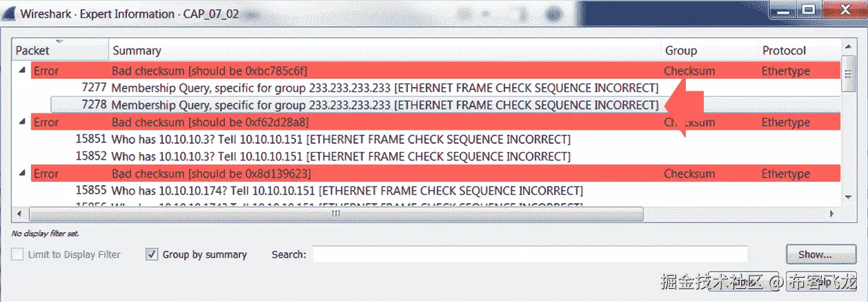Toggle the Group by summary checkbox

152,254
